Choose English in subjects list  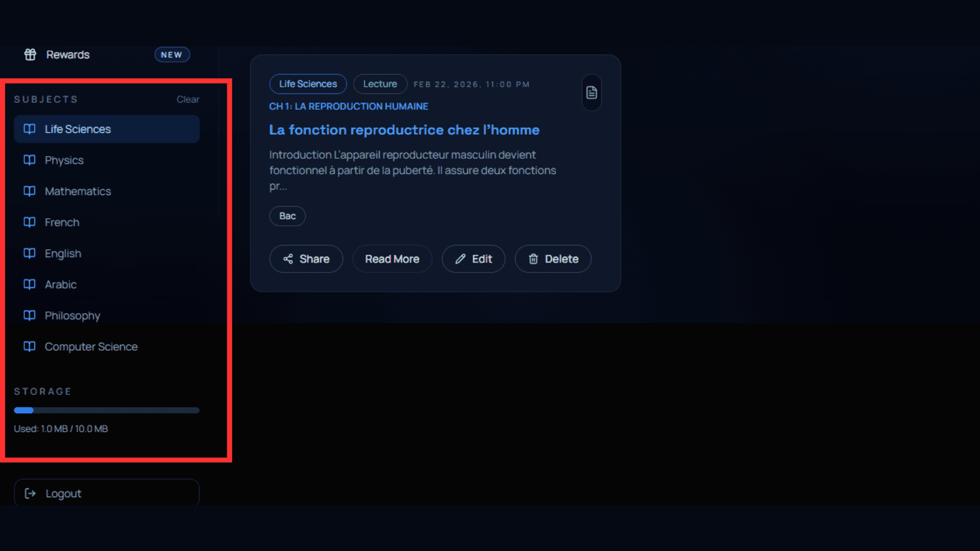[x=63, y=254]
